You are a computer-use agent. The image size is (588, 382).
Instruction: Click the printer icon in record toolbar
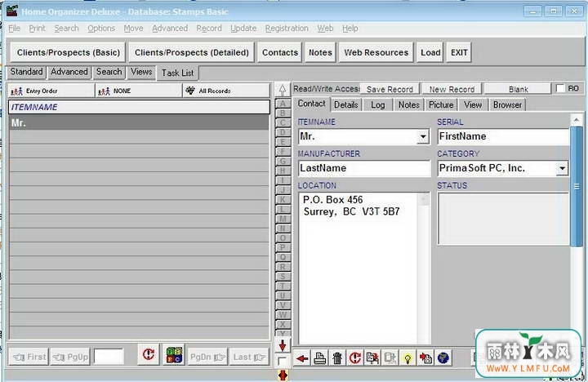(320, 358)
